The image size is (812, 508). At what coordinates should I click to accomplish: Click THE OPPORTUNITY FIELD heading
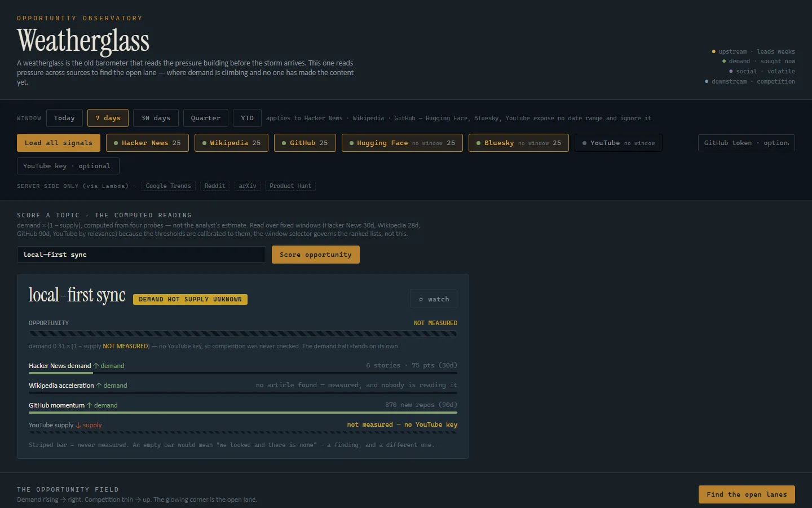tap(68, 489)
